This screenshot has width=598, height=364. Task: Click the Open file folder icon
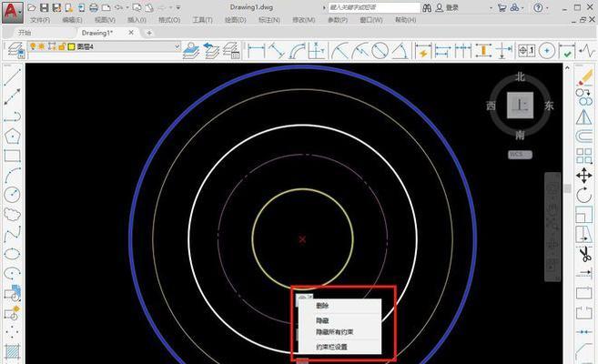tap(32, 7)
